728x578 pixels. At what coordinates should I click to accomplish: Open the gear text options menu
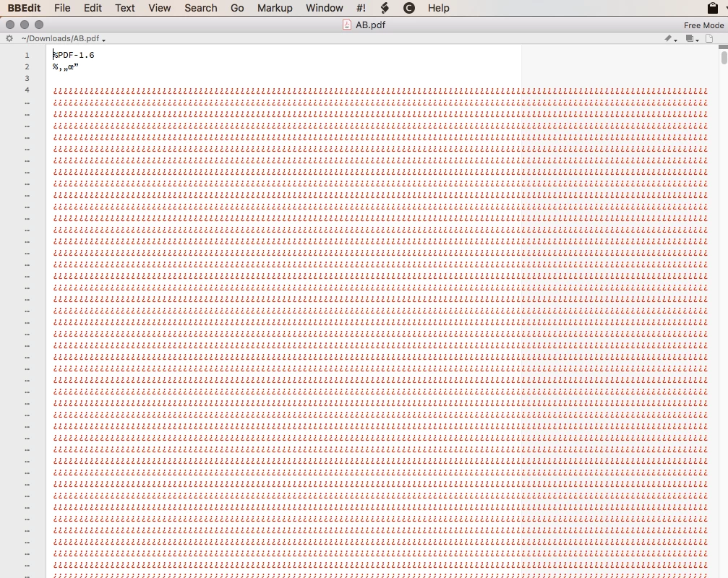coord(9,38)
